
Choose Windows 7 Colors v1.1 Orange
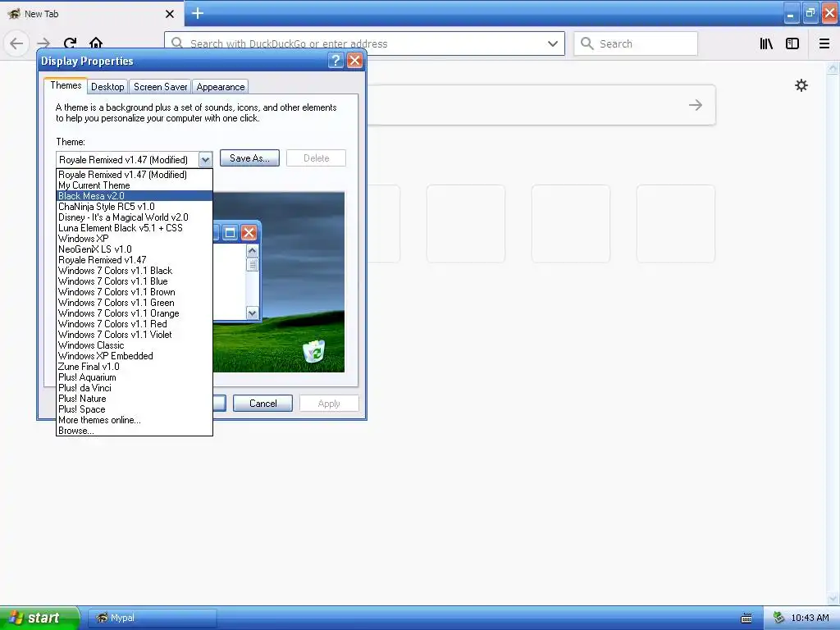pyautogui.click(x=135, y=314)
